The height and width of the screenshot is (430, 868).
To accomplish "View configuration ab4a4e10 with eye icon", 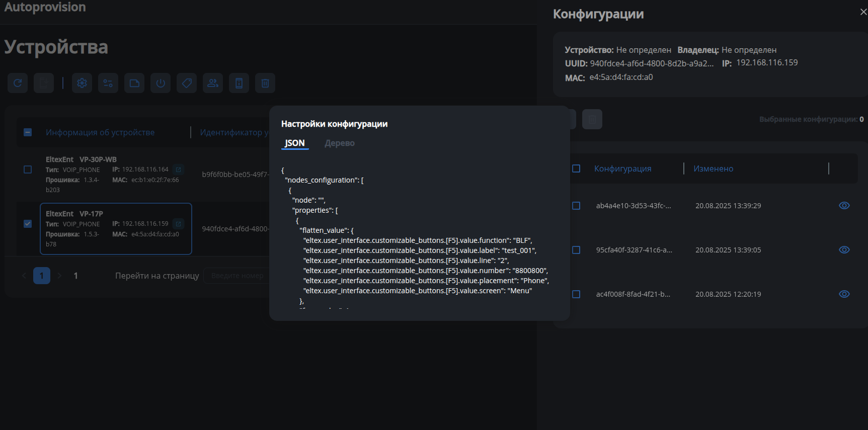I will tap(844, 206).
